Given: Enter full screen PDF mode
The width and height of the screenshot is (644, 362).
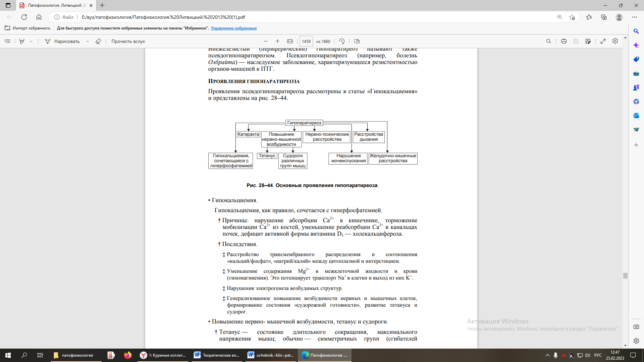Looking at the screenshot, I should click(603, 41).
